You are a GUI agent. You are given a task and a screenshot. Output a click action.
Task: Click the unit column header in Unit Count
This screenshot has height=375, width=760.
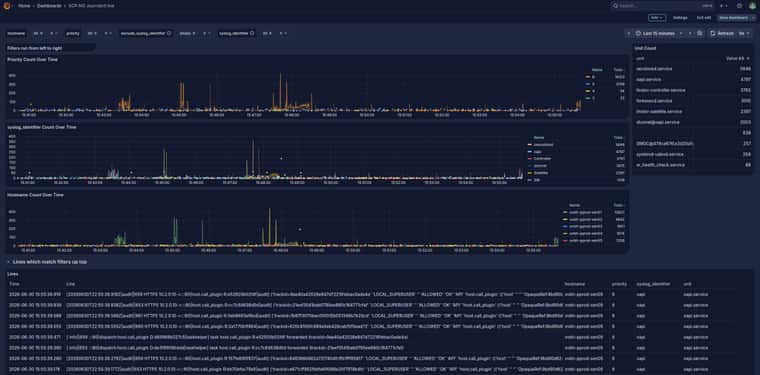tap(640, 58)
